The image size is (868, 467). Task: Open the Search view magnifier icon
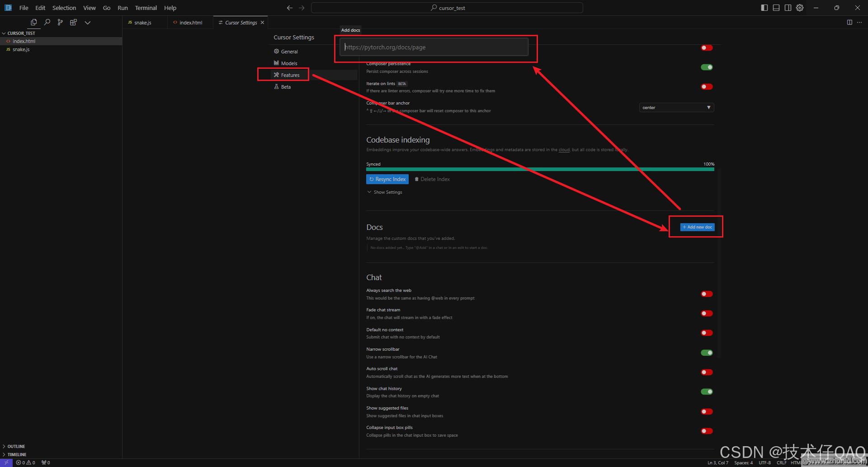[47, 22]
